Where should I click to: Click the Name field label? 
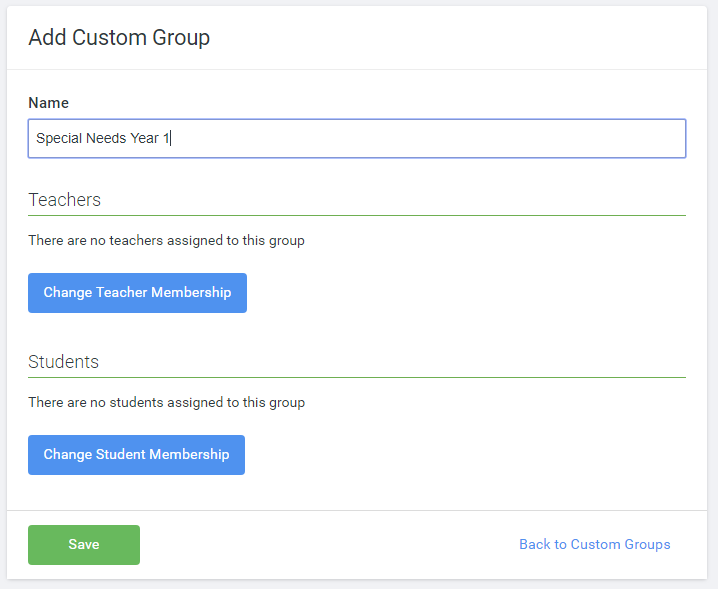coord(48,103)
